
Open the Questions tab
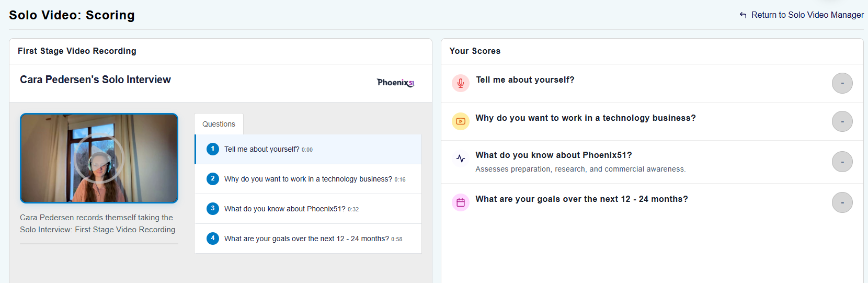coord(219,124)
